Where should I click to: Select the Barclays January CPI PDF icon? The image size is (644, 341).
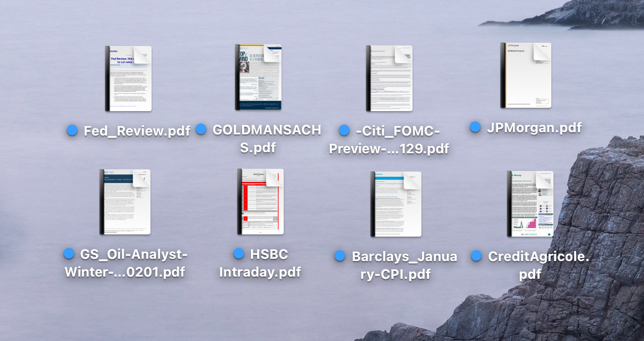(x=395, y=204)
